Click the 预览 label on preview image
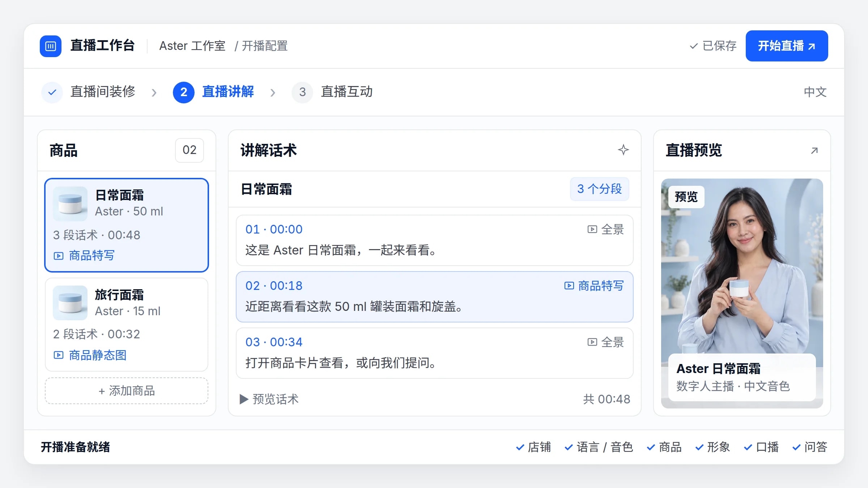 coord(686,197)
